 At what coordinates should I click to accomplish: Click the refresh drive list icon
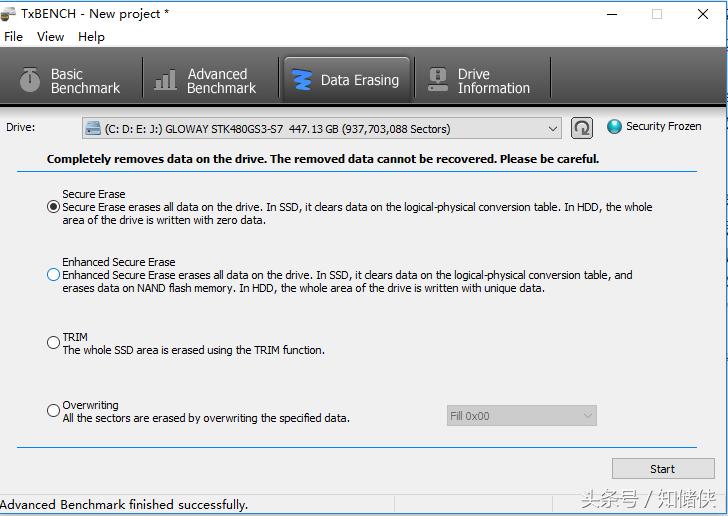coord(582,128)
